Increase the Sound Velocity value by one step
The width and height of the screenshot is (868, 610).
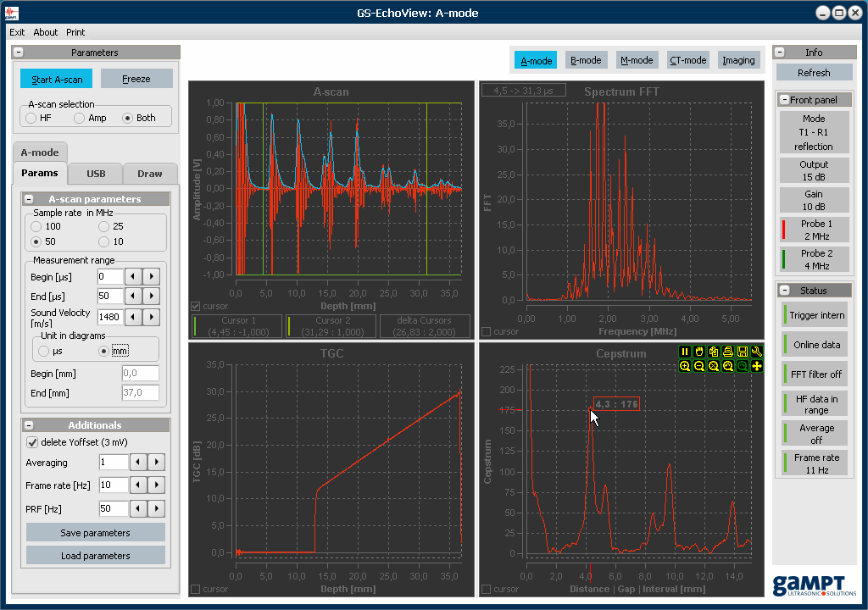pyautogui.click(x=152, y=317)
